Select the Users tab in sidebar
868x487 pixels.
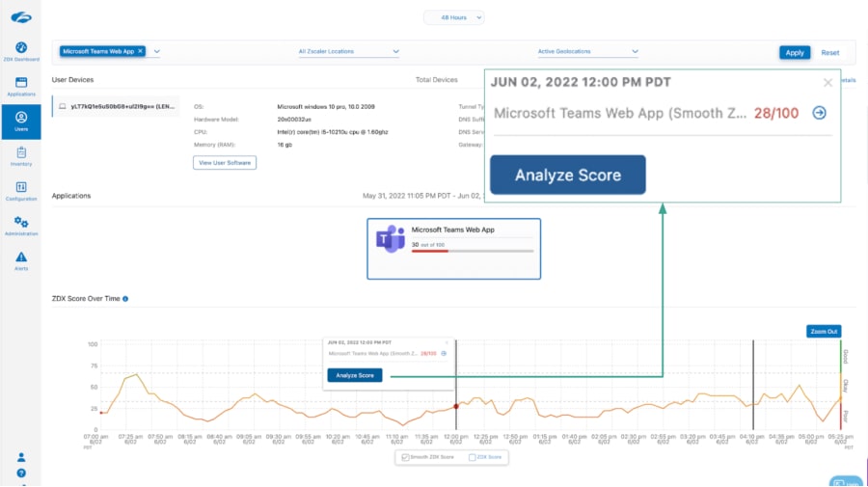coord(21,121)
